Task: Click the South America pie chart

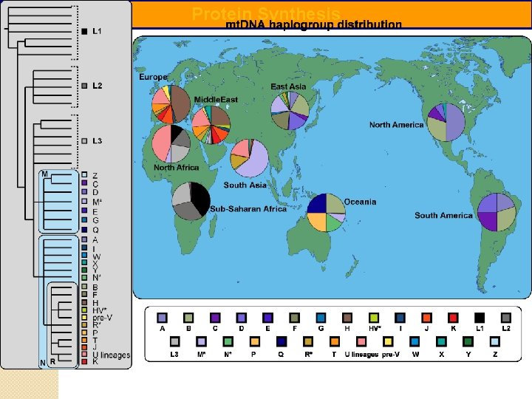Action: (x=497, y=212)
